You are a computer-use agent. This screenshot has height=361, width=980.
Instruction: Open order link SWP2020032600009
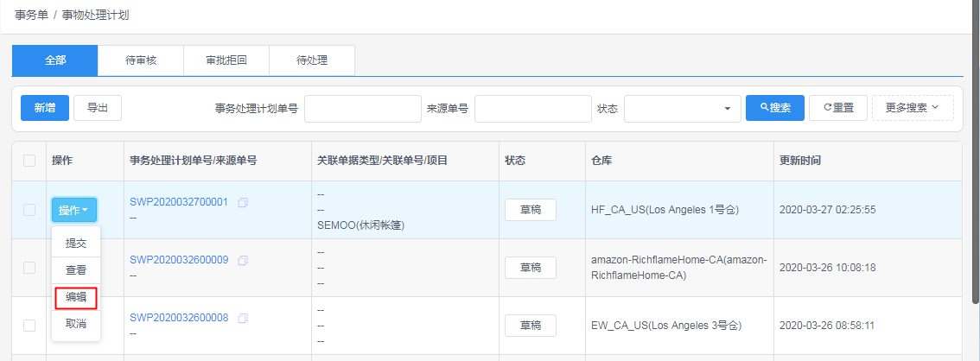[x=179, y=260]
